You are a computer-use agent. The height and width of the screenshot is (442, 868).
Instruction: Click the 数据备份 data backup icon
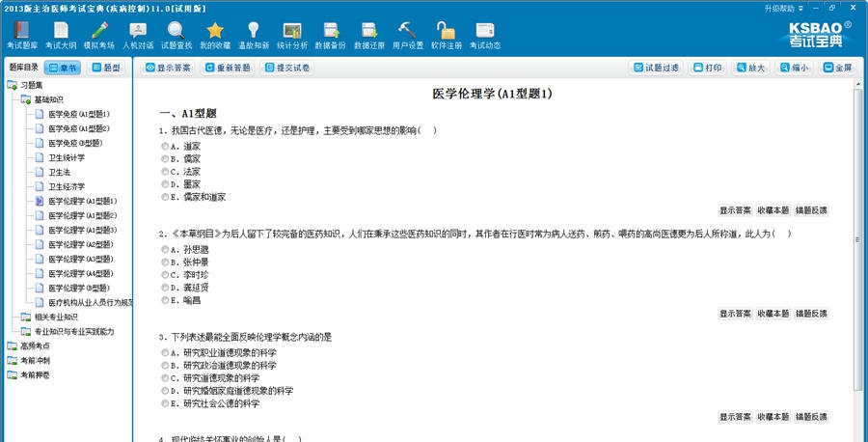pyautogui.click(x=331, y=36)
